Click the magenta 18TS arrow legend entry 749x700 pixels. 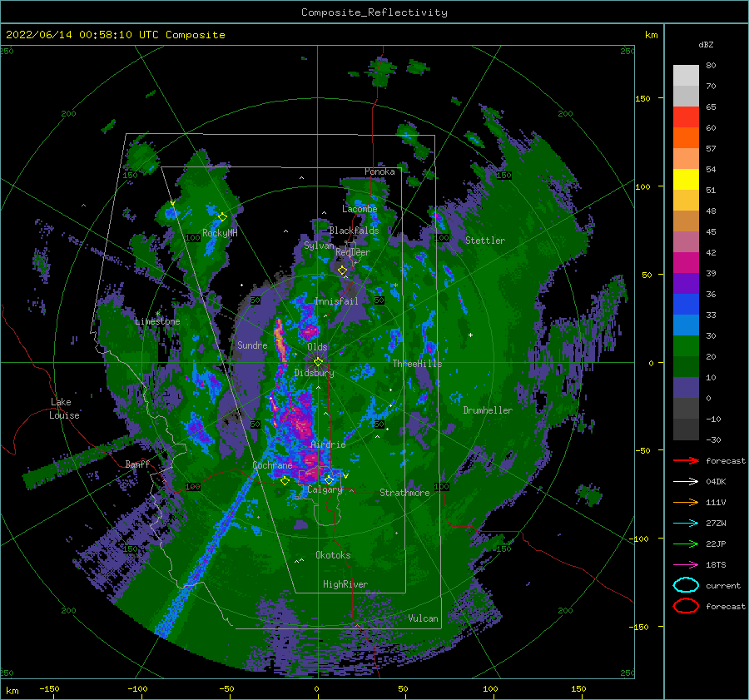click(686, 565)
